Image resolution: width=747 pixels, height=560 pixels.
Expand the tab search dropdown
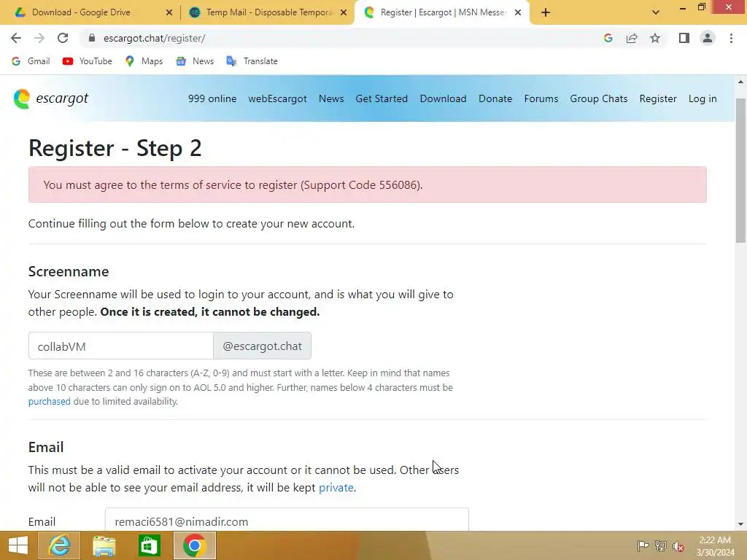[x=656, y=12]
